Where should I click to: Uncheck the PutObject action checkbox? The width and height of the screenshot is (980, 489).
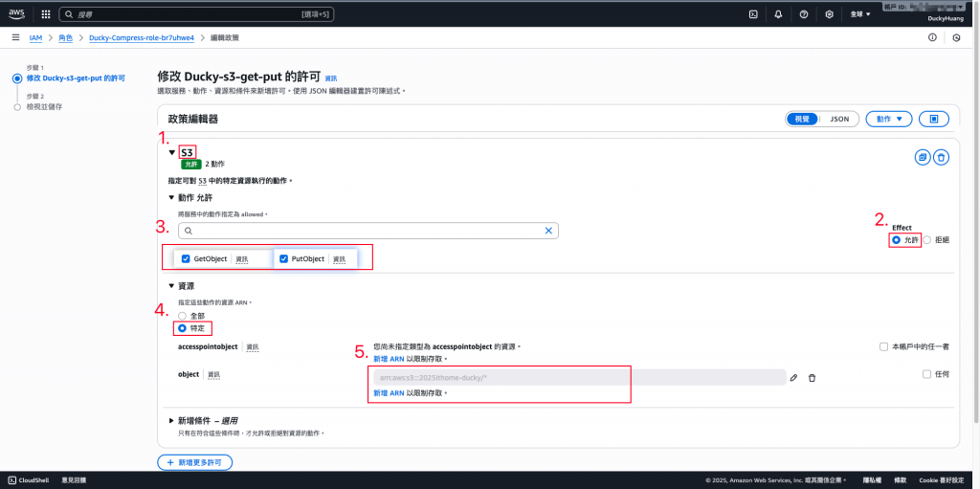(283, 259)
